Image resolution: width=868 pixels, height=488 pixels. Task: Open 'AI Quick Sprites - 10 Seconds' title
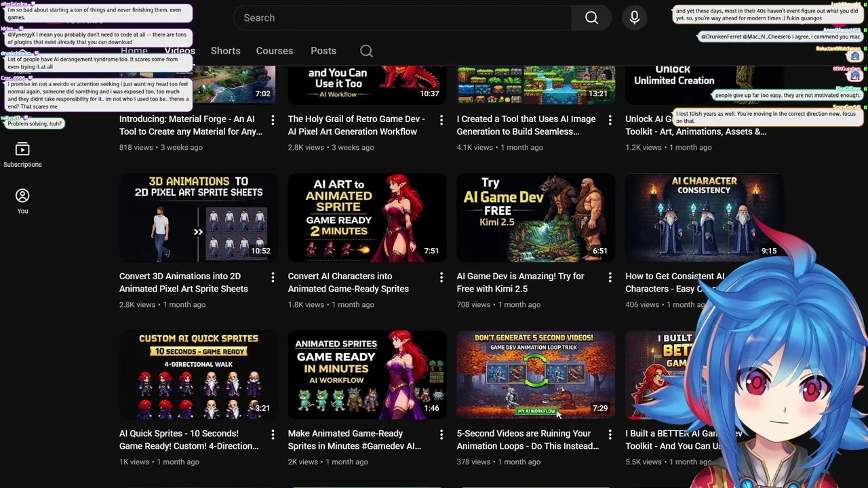189,440
